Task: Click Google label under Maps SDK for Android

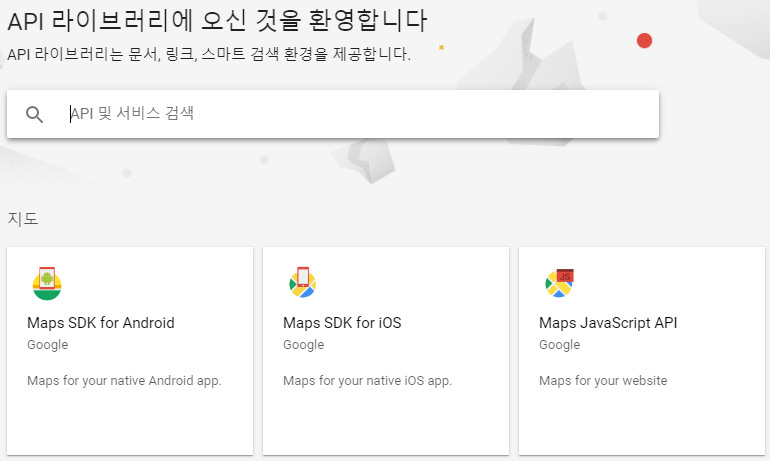Action: click(48, 345)
